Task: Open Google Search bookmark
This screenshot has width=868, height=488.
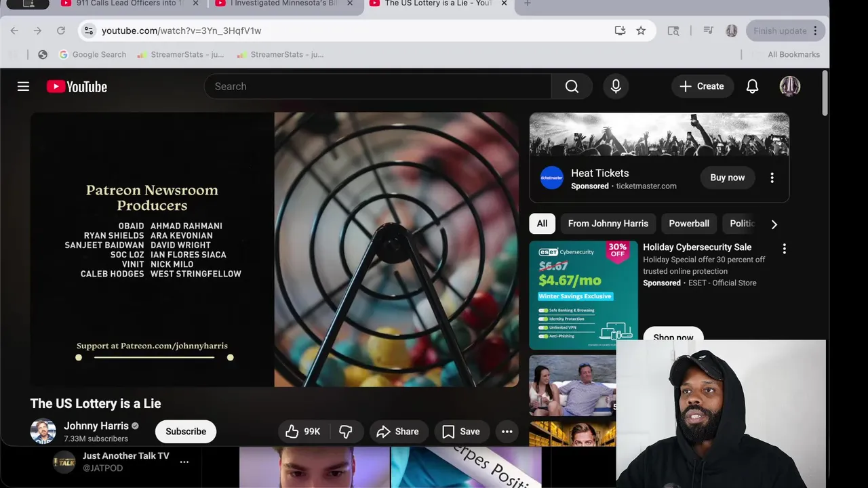Action: 92,54
